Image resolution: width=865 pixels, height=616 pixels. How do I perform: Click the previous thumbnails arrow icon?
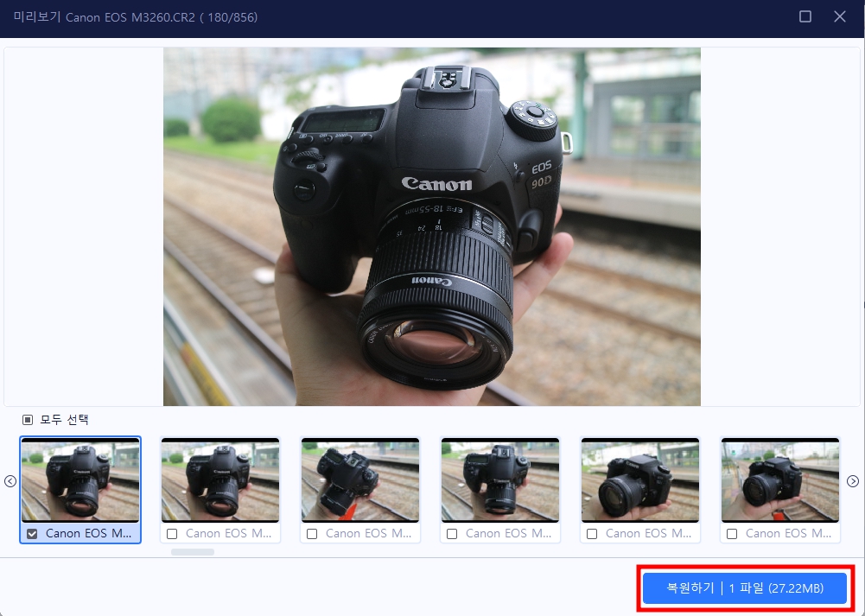coord(10,481)
